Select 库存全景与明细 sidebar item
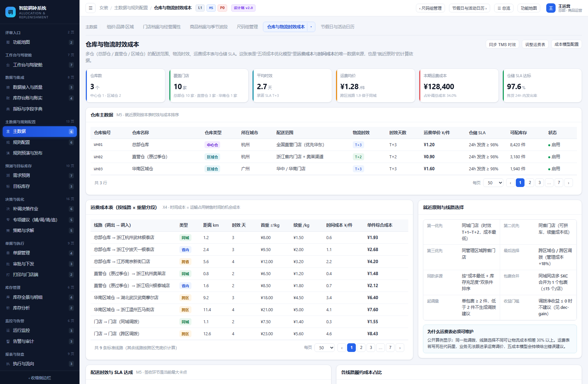This screenshot has height=384, width=588. click(40, 297)
